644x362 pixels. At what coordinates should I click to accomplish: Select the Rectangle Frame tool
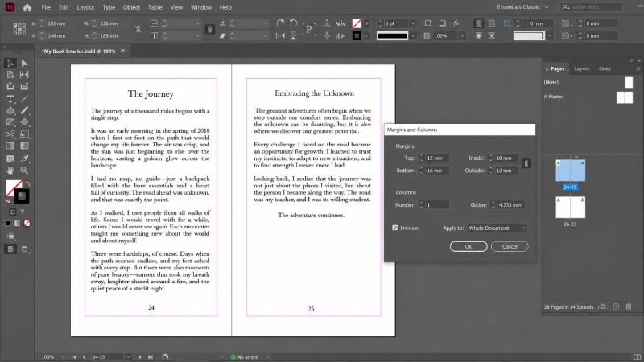coord(10,122)
